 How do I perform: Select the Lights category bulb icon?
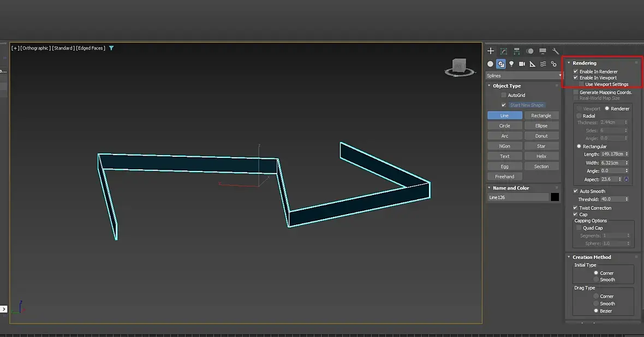click(511, 64)
